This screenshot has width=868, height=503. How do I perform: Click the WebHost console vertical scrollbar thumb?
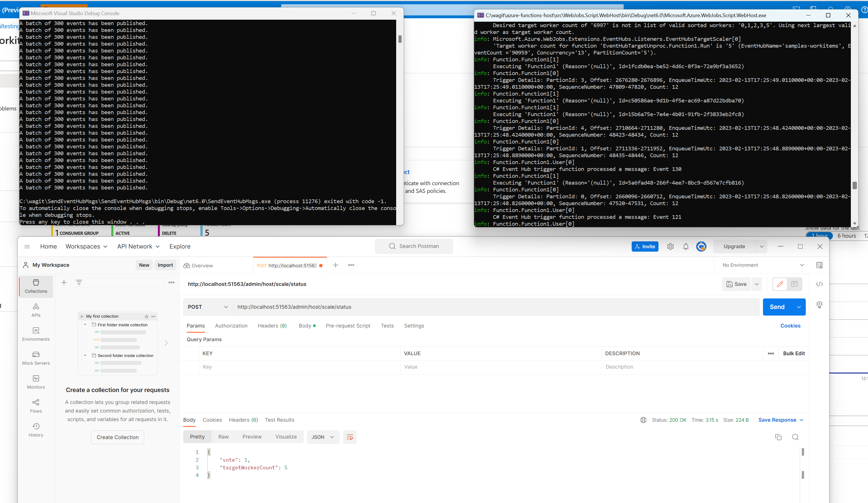point(854,185)
